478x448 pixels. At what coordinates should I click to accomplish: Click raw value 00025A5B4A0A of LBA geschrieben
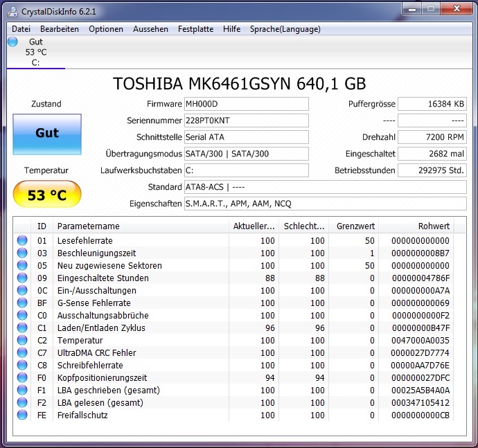tap(421, 390)
